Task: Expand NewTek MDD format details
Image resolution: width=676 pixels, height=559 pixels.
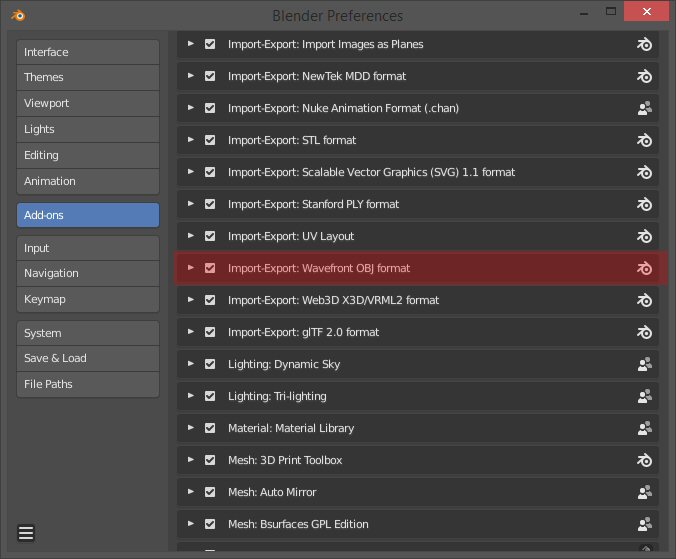Action: click(191, 76)
